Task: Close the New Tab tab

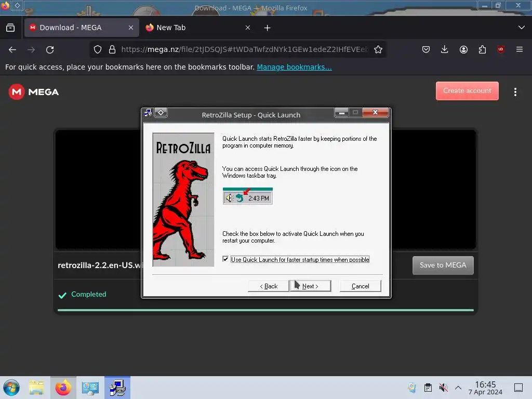Action: [248, 28]
